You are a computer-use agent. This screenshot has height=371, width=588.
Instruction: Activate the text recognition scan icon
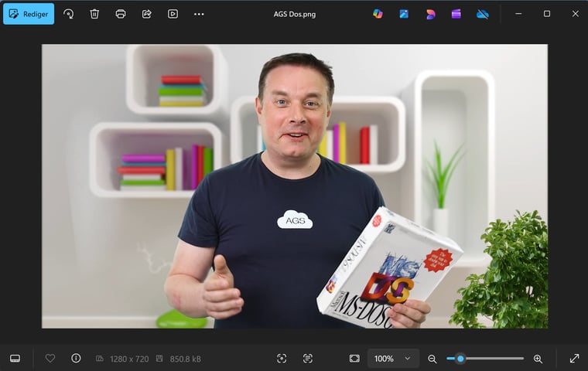307,359
